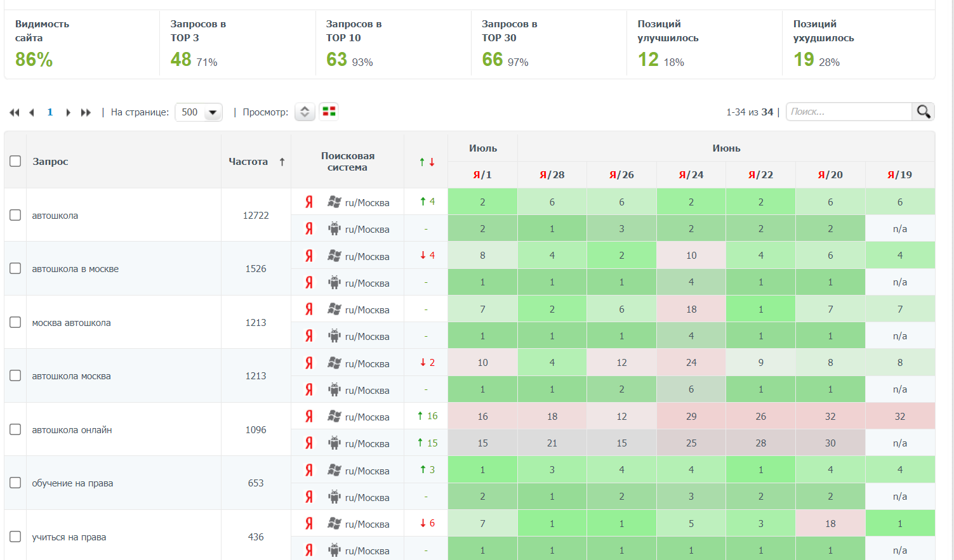Open the per-page 500 dropdown
The image size is (954, 560).
pos(199,112)
